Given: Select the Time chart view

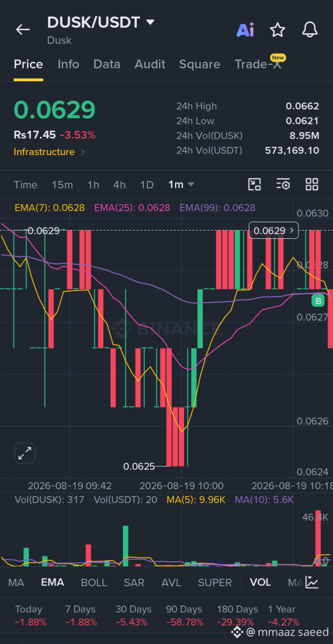Looking at the screenshot, I should click(x=25, y=185).
